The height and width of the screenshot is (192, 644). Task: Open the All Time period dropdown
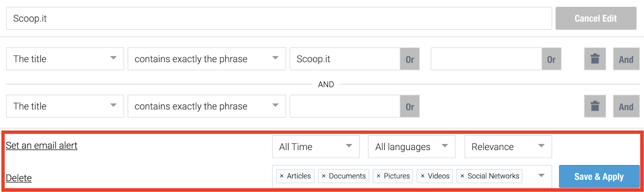(x=316, y=146)
